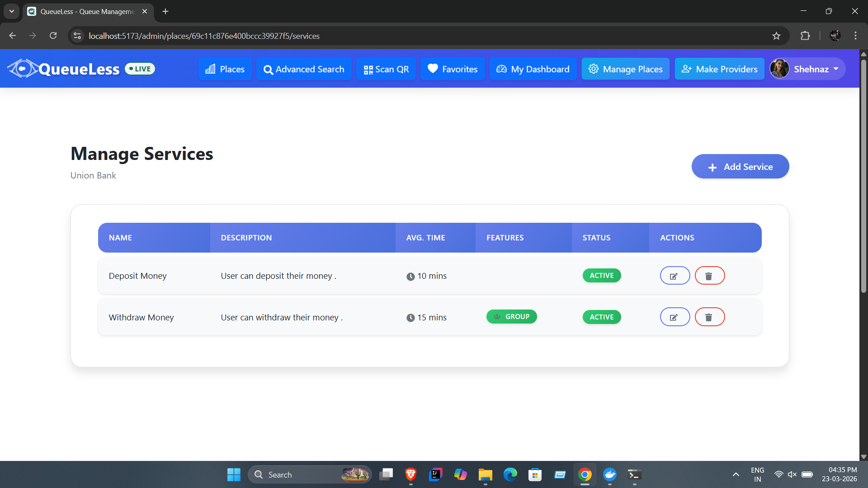The image size is (868, 488).
Task: Edit the Deposit Money service
Action: [675, 276]
